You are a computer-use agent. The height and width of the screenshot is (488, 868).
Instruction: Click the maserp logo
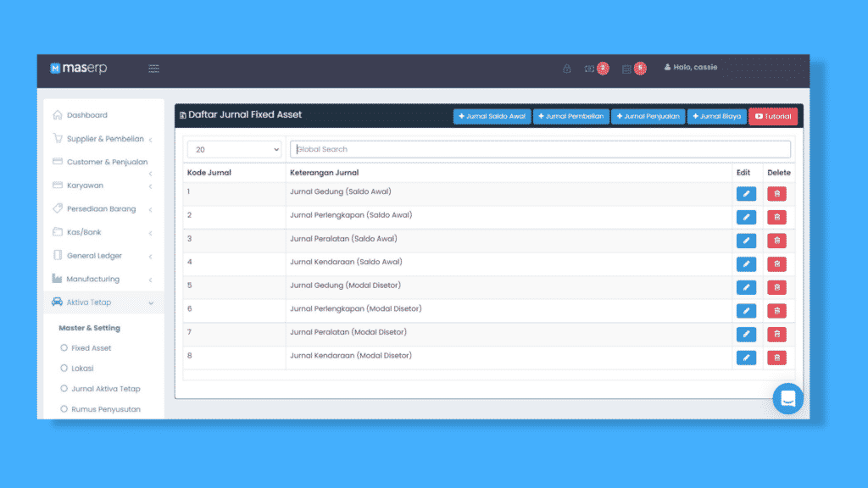[79, 68]
